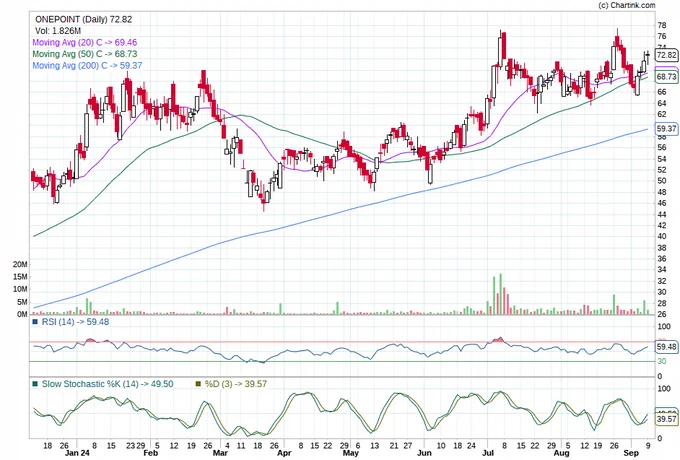
Task: Click the 10M volume axis label
Action: [20, 289]
